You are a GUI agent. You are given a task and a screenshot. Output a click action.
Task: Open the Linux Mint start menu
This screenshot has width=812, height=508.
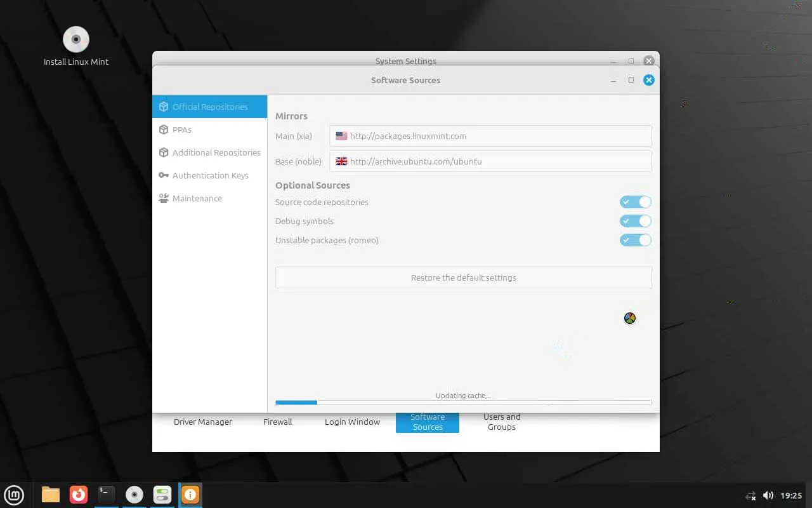pyautogui.click(x=14, y=495)
